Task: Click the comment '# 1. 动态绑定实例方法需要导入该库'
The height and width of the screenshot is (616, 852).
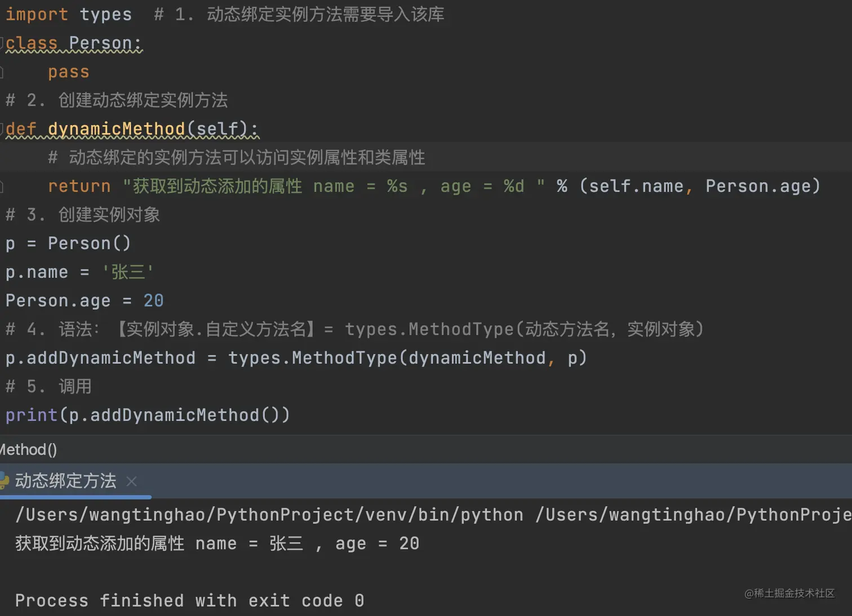Action: tap(299, 15)
